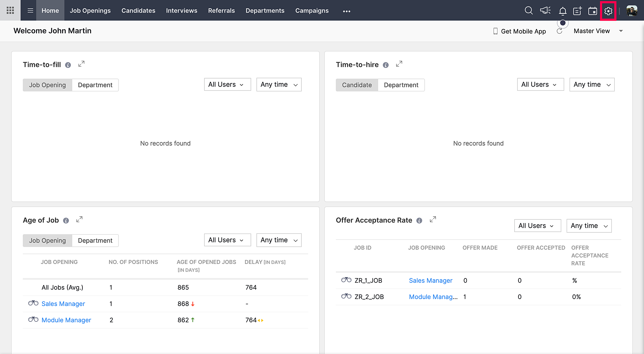This screenshot has width=644, height=354.
Task: Switch Time-to-hire to Department view
Action: 401,85
